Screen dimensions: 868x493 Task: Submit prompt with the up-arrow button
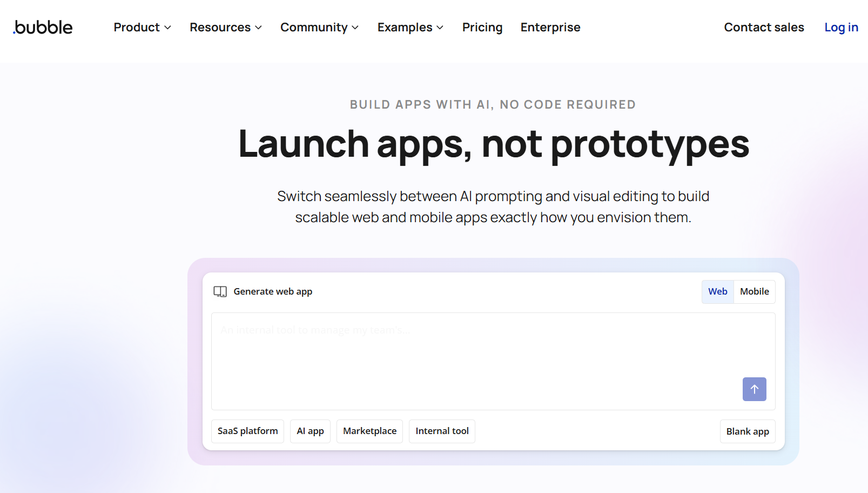coord(754,389)
